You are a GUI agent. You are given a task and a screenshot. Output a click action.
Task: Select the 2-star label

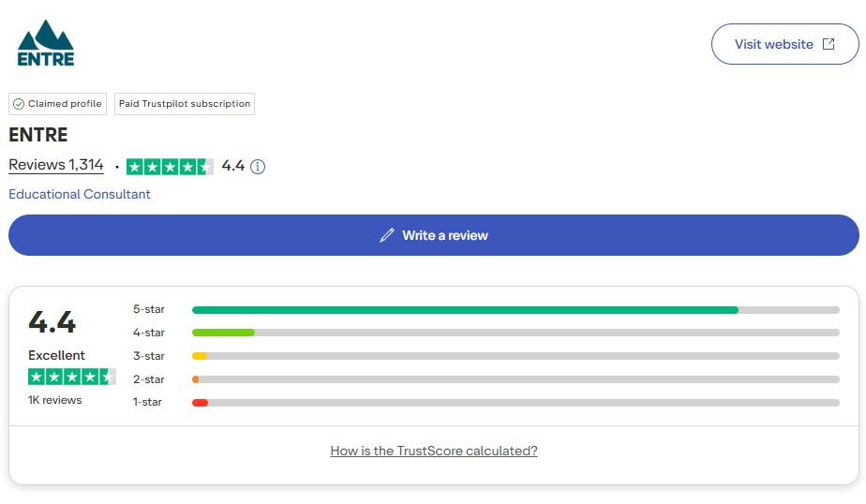click(x=149, y=379)
